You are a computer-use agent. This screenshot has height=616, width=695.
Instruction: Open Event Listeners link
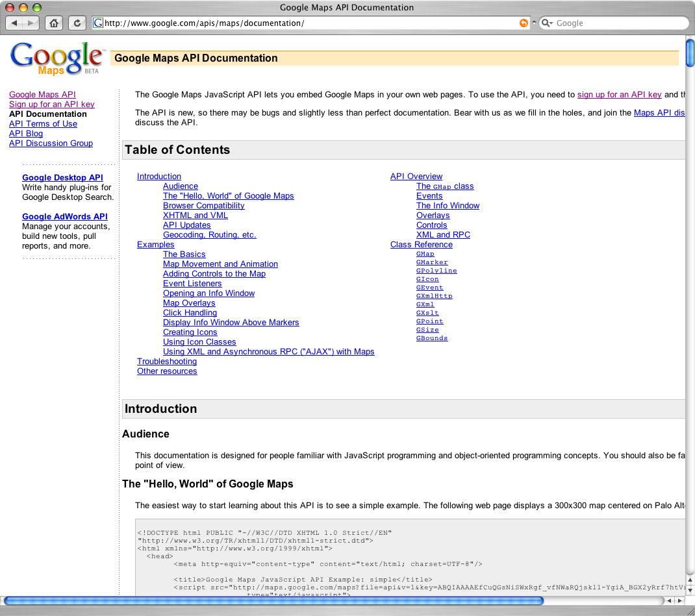[192, 284]
